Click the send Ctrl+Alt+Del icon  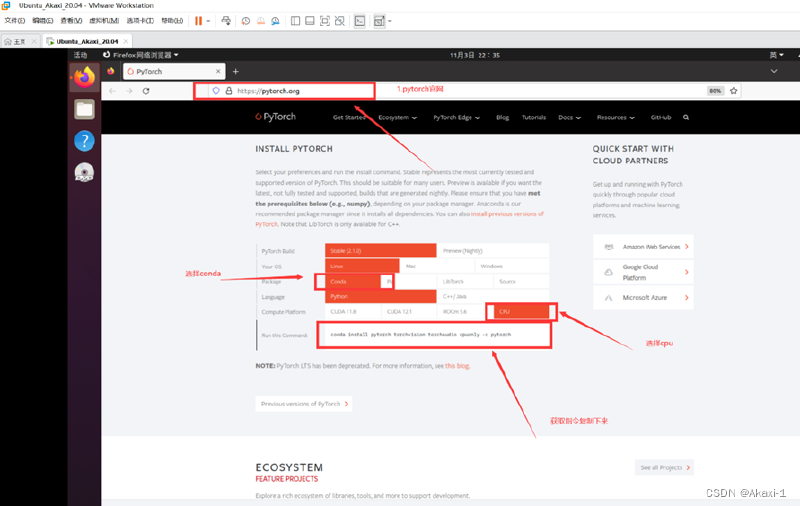coord(226,21)
